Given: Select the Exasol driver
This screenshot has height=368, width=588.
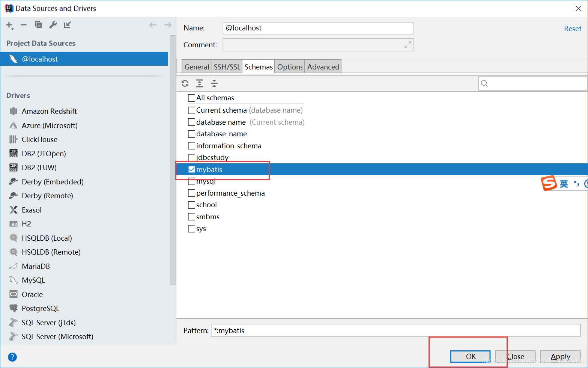Looking at the screenshot, I should tap(31, 210).
